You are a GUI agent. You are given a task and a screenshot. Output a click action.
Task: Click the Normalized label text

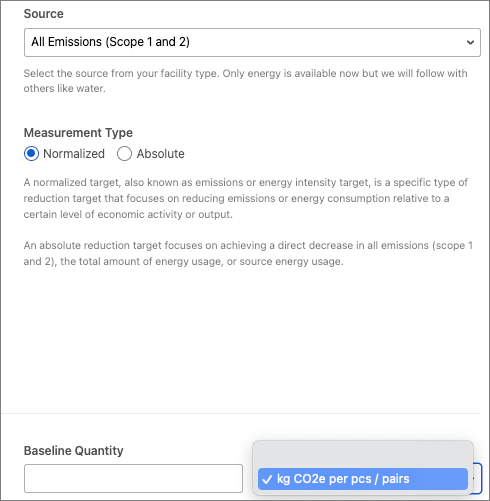point(74,154)
